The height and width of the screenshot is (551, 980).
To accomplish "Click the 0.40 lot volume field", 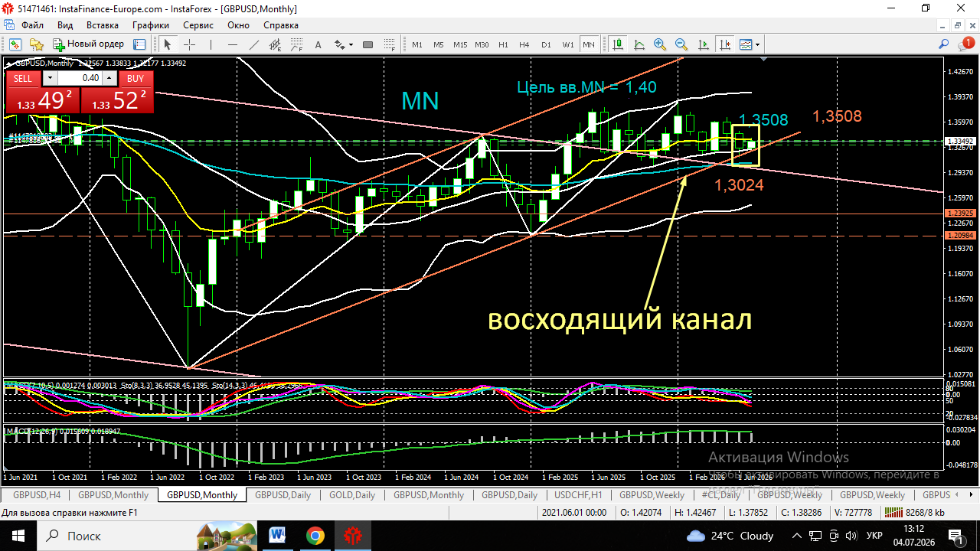I will point(80,78).
